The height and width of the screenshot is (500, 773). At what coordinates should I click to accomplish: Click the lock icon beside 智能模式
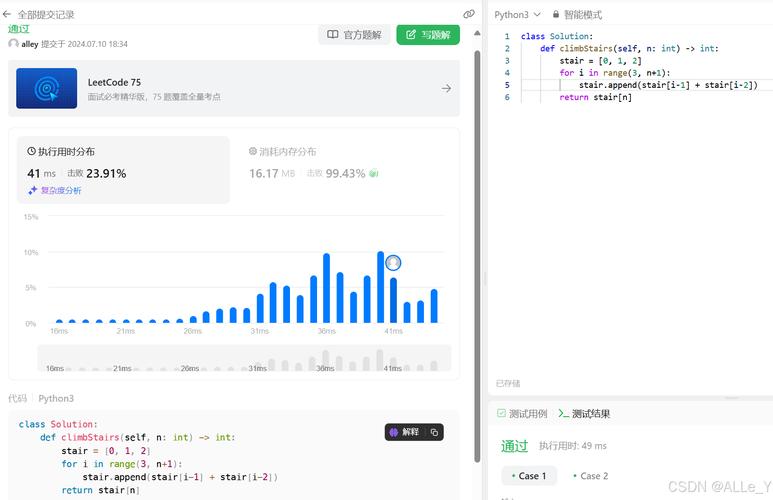(x=556, y=14)
